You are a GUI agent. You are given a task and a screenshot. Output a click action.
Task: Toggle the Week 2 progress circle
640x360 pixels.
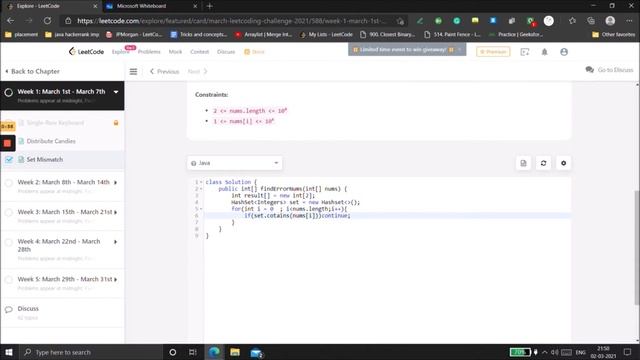click(x=9, y=183)
